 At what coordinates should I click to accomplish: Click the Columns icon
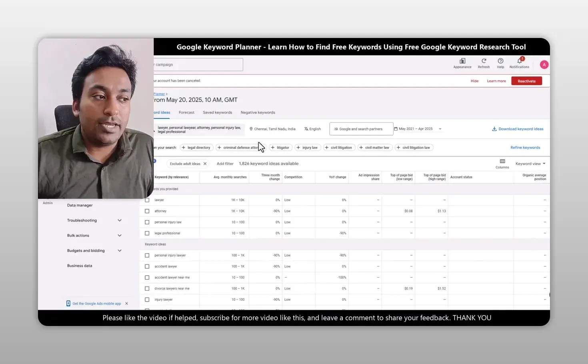click(502, 161)
